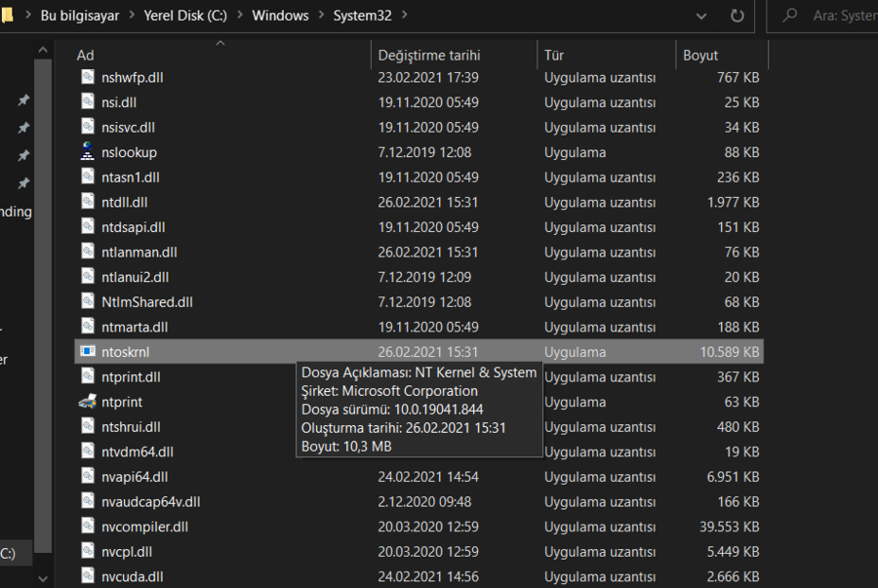878x588 pixels.
Task: Click the ntdll.dll file icon
Action: 89,202
